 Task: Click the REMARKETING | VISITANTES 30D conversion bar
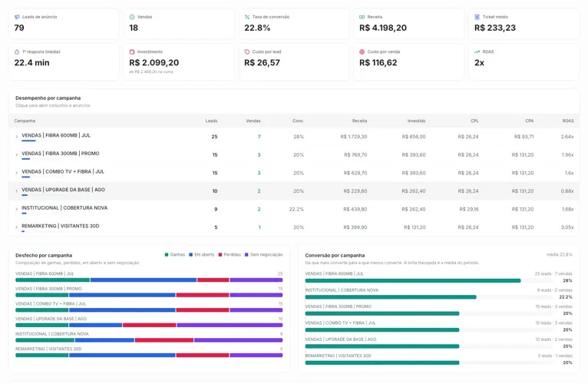pyautogui.click(x=382, y=362)
